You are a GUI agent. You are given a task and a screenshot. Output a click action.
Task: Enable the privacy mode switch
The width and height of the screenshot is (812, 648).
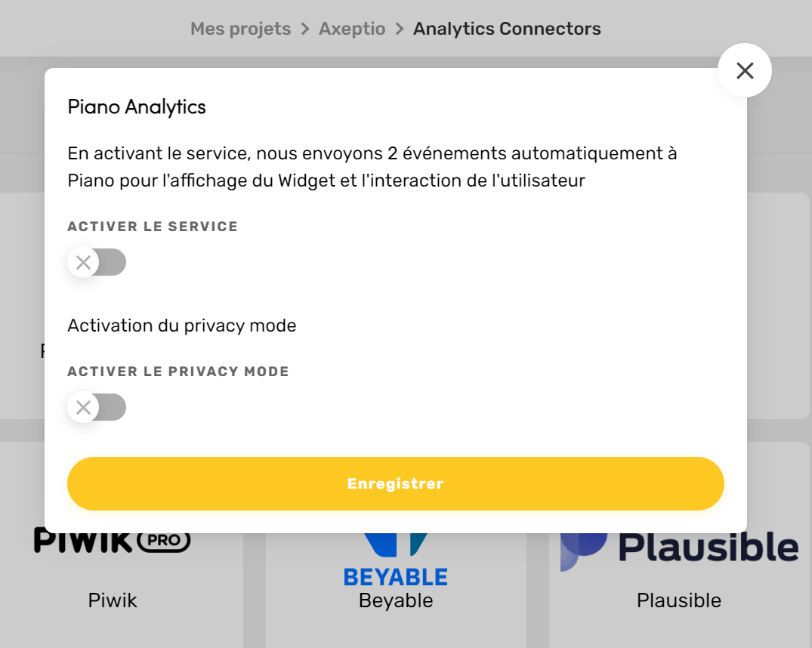pos(97,408)
